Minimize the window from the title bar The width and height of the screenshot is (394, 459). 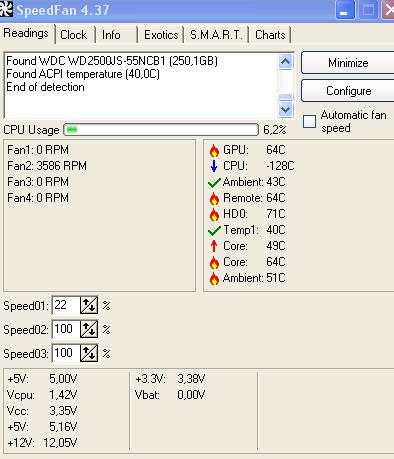tap(344, 10)
